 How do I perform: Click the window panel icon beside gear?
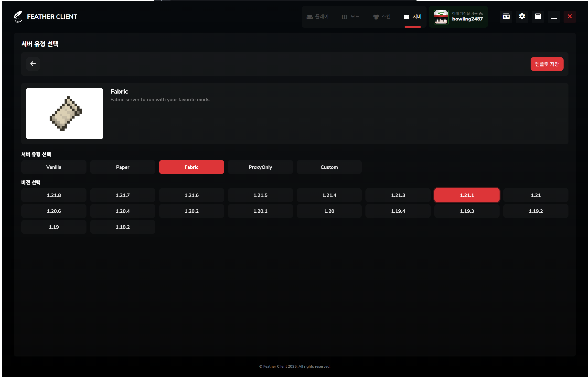[x=538, y=17]
